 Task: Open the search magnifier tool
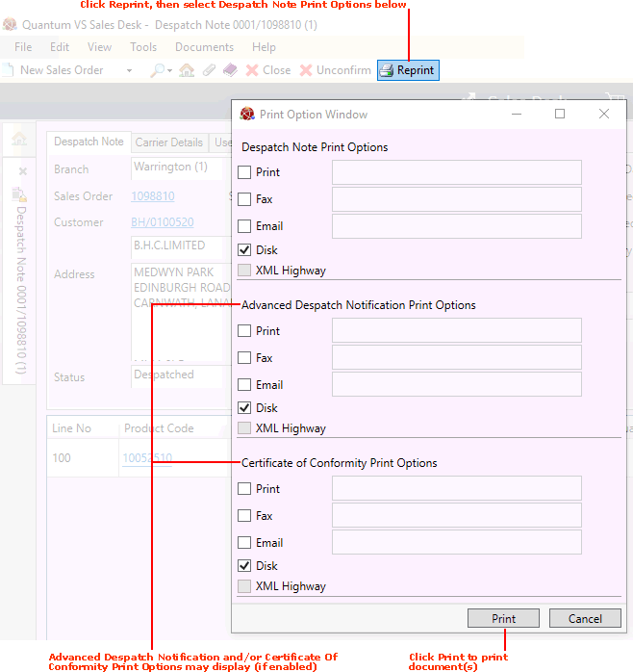[157, 70]
